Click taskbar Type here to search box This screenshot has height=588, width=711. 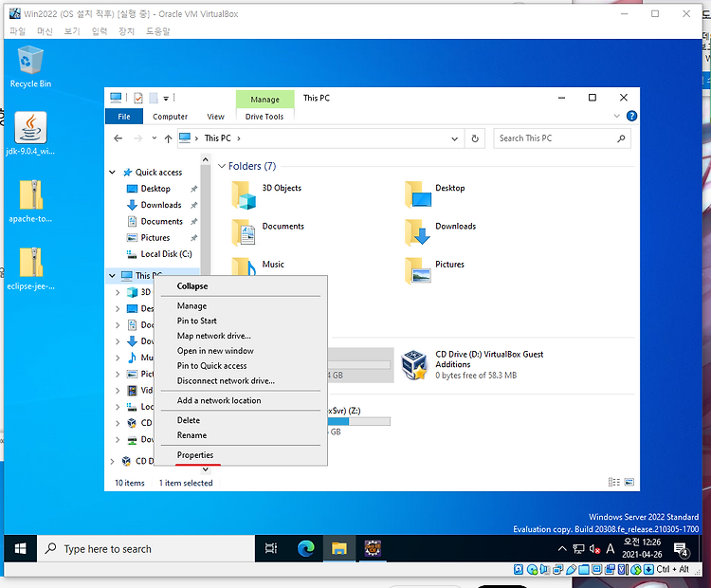[146, 549]
